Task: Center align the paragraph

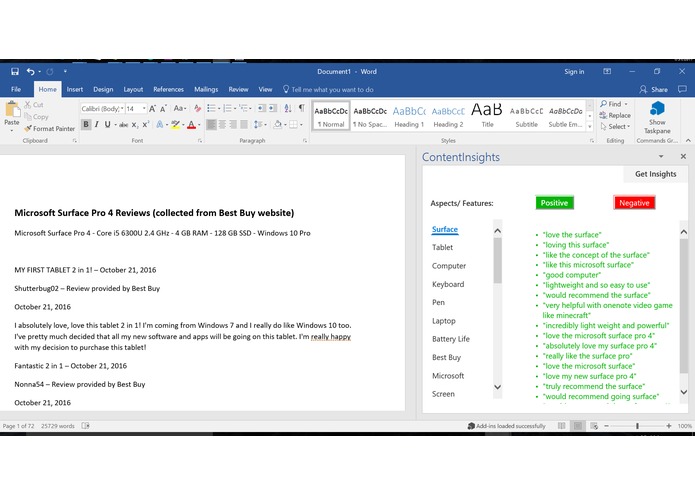Action: [222, 125]
